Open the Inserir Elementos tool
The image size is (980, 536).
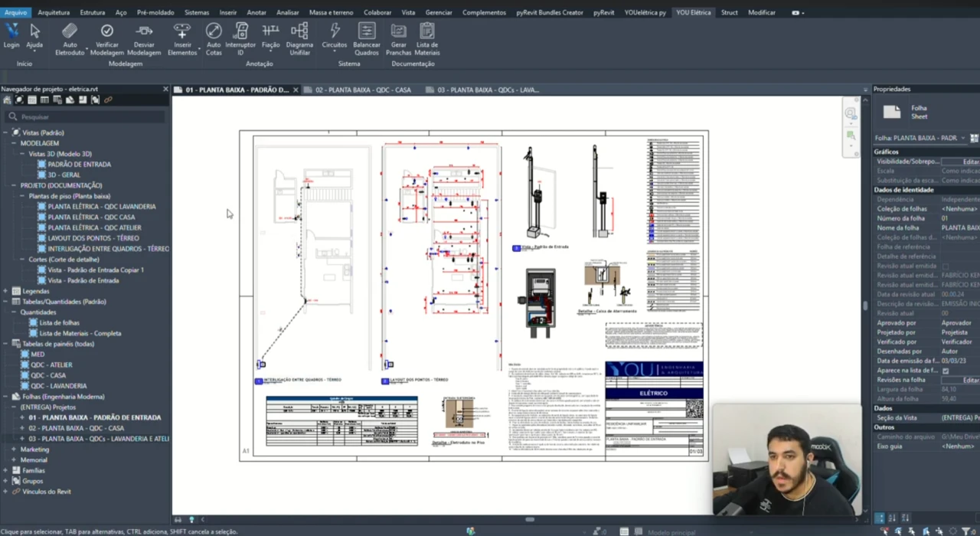tap(182, 38)
